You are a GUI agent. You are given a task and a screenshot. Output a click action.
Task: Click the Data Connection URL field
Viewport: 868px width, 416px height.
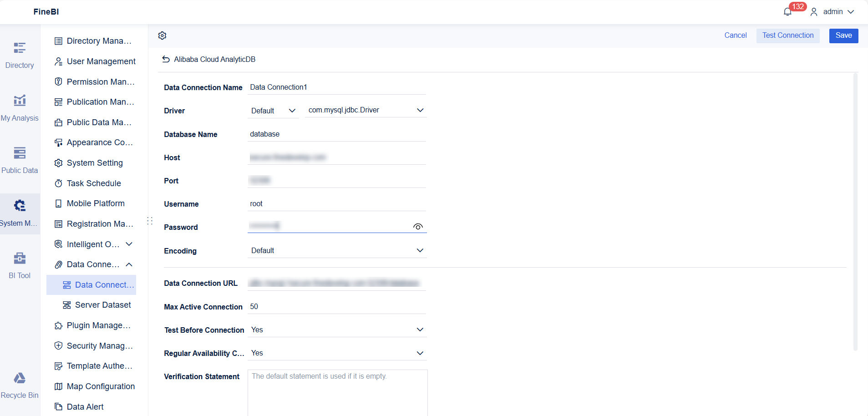tap(337, 283)
